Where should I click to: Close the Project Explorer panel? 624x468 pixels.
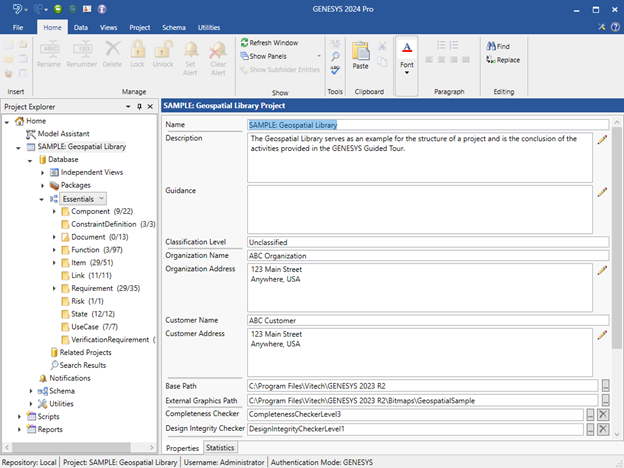pos(150,107)
